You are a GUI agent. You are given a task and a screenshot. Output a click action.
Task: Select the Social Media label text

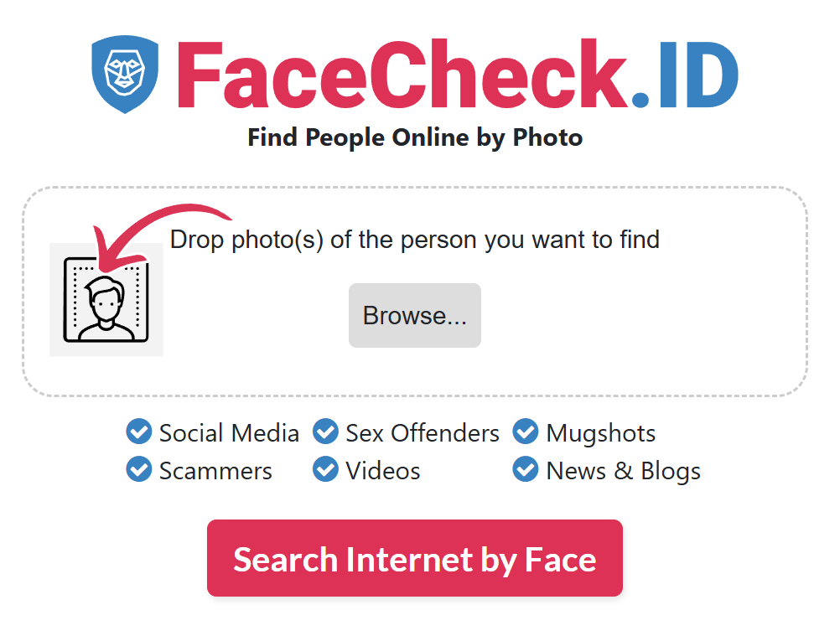point(229,433)
